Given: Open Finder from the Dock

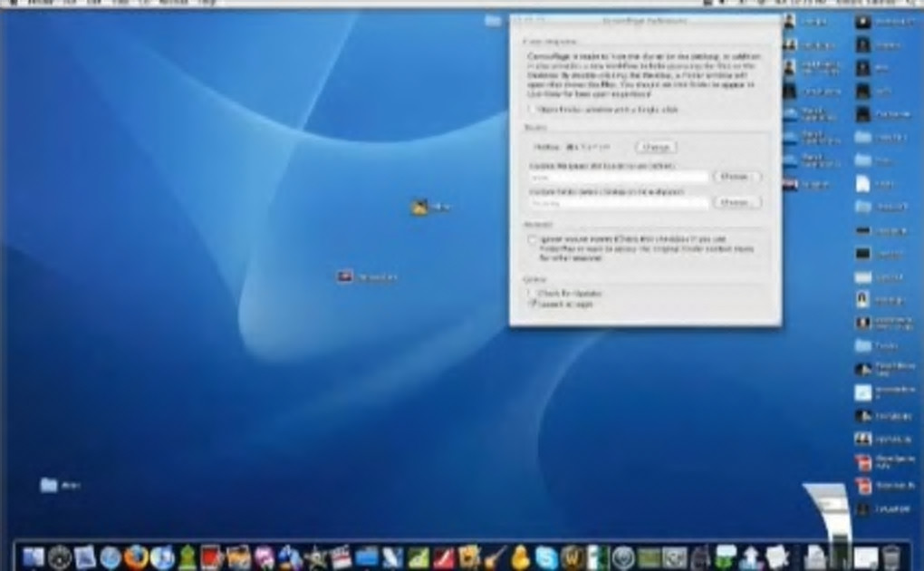Looking at the screenshot, I should (x=33, y=556).
